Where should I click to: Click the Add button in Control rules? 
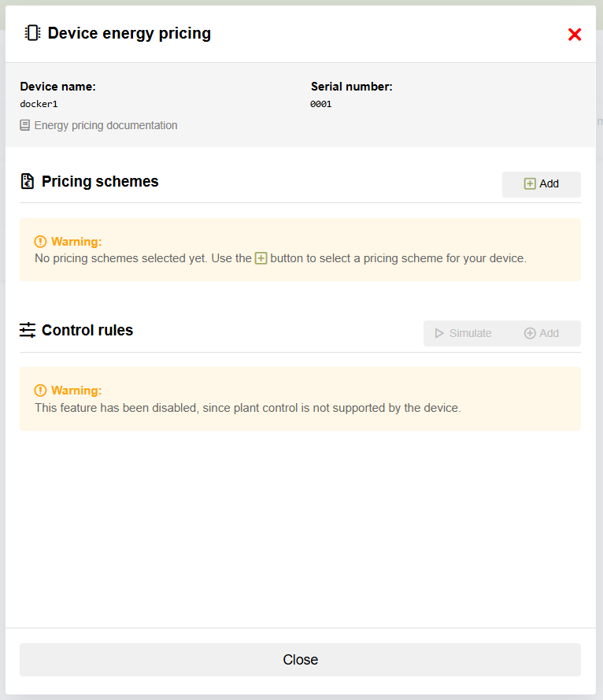[542, 333]
